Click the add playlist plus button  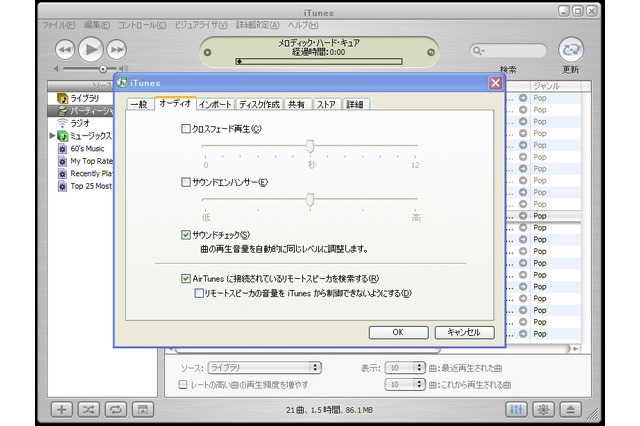pyautogui.click(x=61, y=409)
